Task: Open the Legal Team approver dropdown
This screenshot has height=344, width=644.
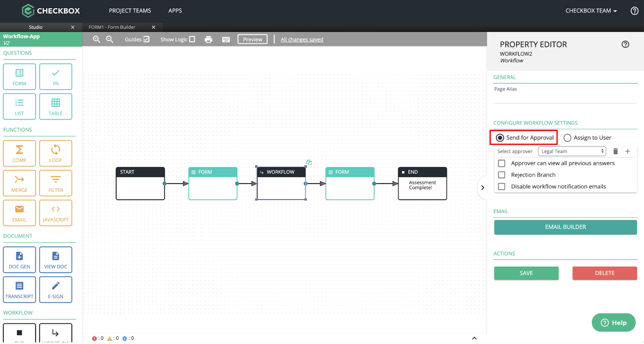Action: pos(572,151)
